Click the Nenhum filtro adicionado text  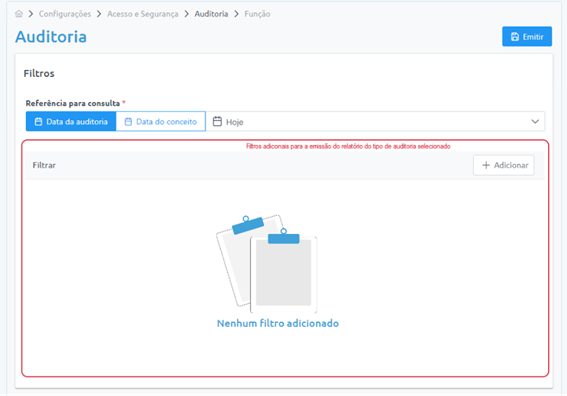click(278, 323)
